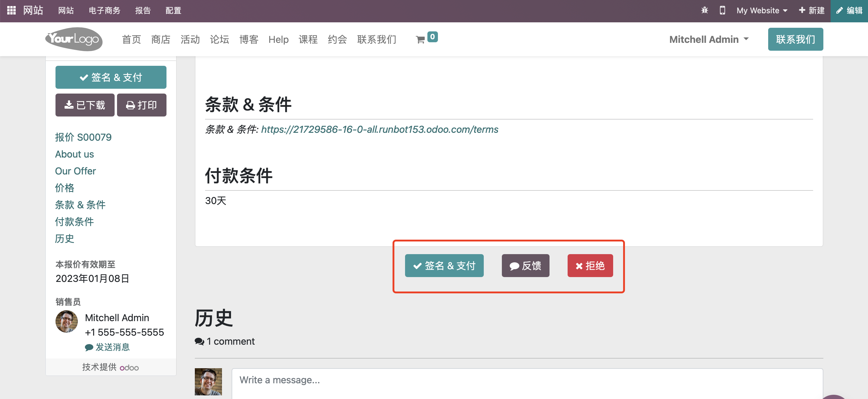Click the YourLogo site logo
Image resolution: width=868 pixels, height=399 pixels.
(x=74, y=39)
